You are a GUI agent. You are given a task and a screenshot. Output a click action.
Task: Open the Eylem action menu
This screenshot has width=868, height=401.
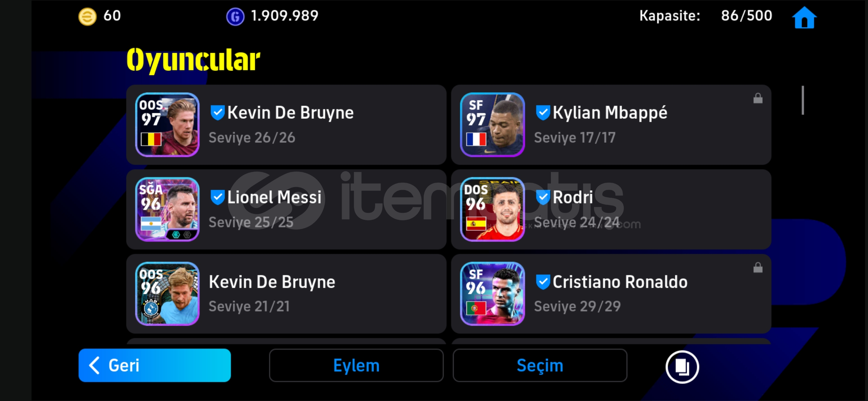[356, 365]
